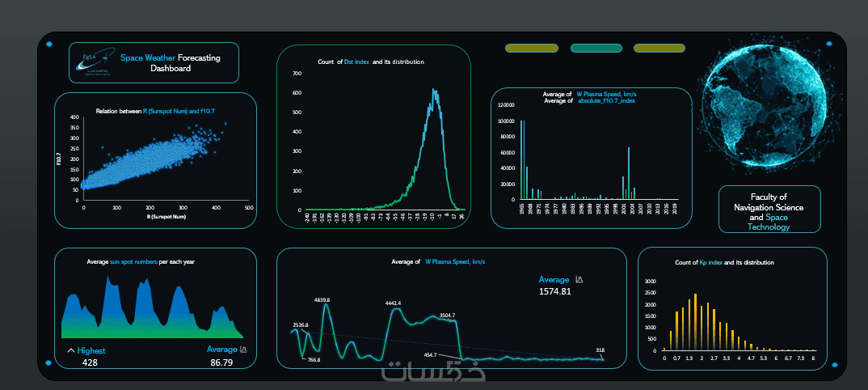The width and height of the screenshot is (868, 390).
Task: Click the scatter plot point cloud
Action: point(144,161)
